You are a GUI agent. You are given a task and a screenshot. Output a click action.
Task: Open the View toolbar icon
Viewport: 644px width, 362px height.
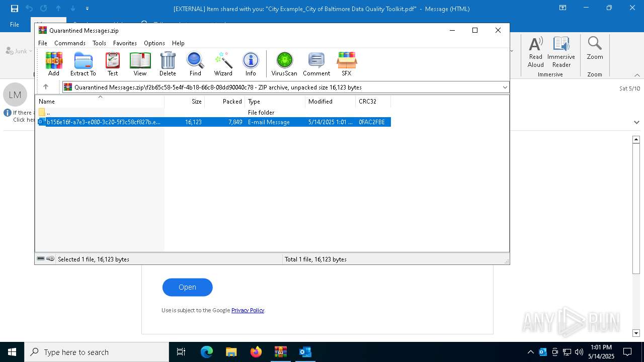click(x=140, y=64)
